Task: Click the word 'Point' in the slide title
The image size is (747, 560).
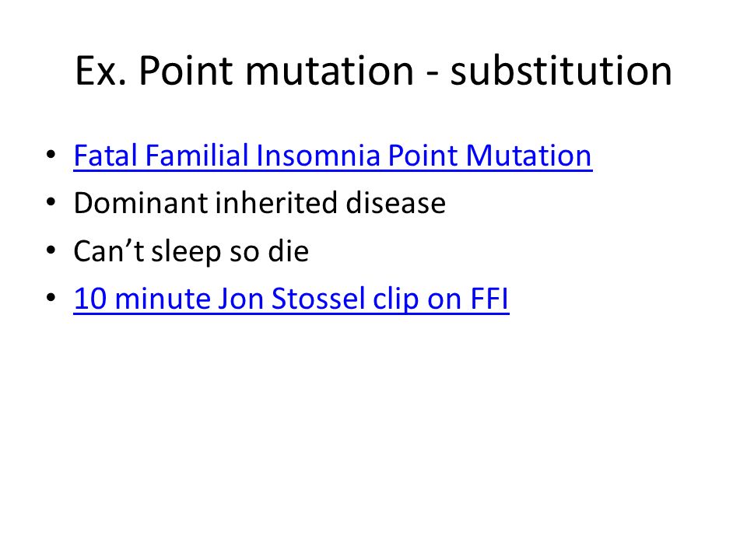Action: tap(187, 72)
